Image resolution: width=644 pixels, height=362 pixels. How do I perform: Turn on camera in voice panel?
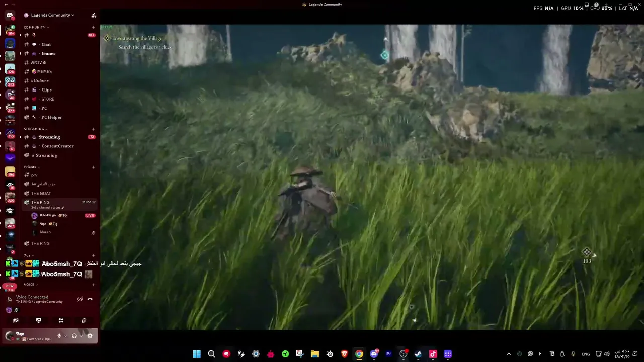(x=16, y=320)
